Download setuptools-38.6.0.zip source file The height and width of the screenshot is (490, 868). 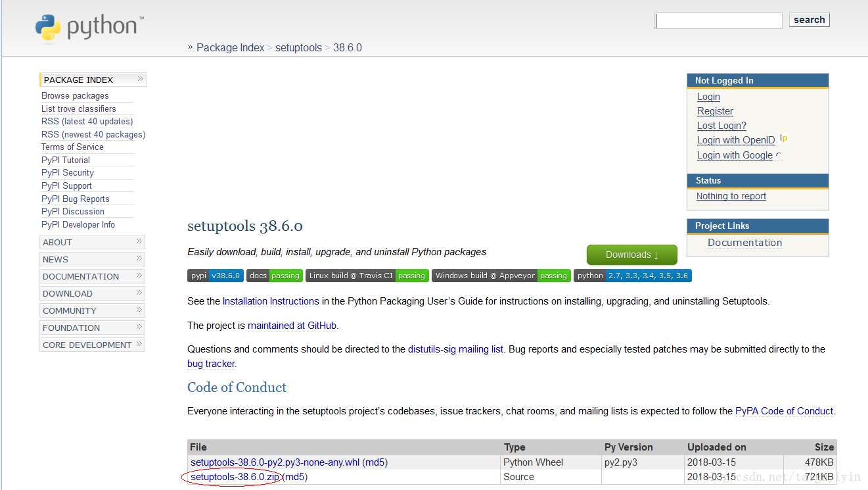coord(235,477)
